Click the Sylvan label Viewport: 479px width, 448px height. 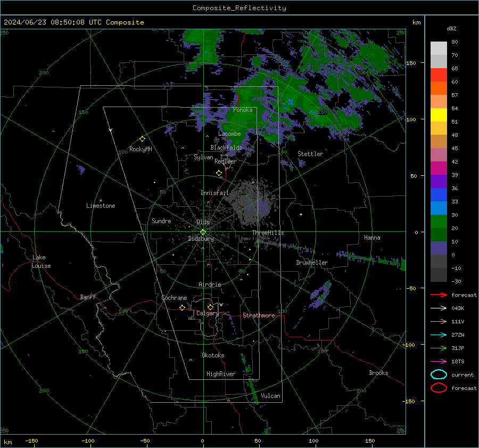(x=203, y=157)
